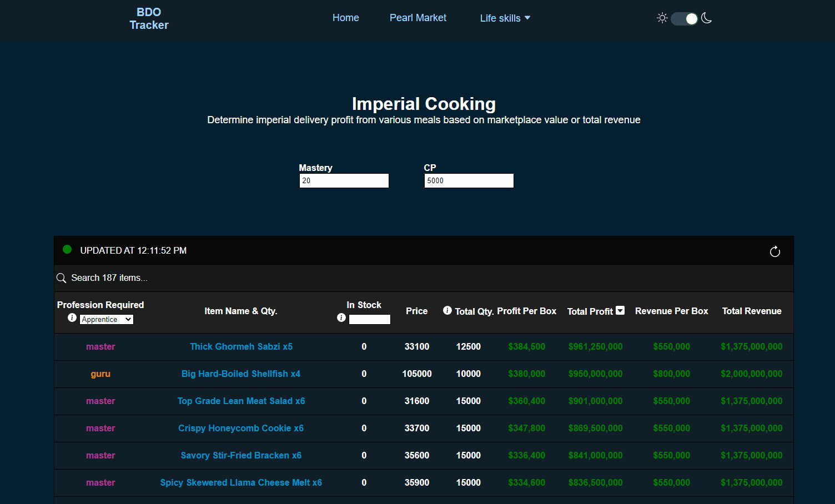This screenshot has height=504, width=835.
Task: Click the Search 187 items field
Action: point(424,278)
